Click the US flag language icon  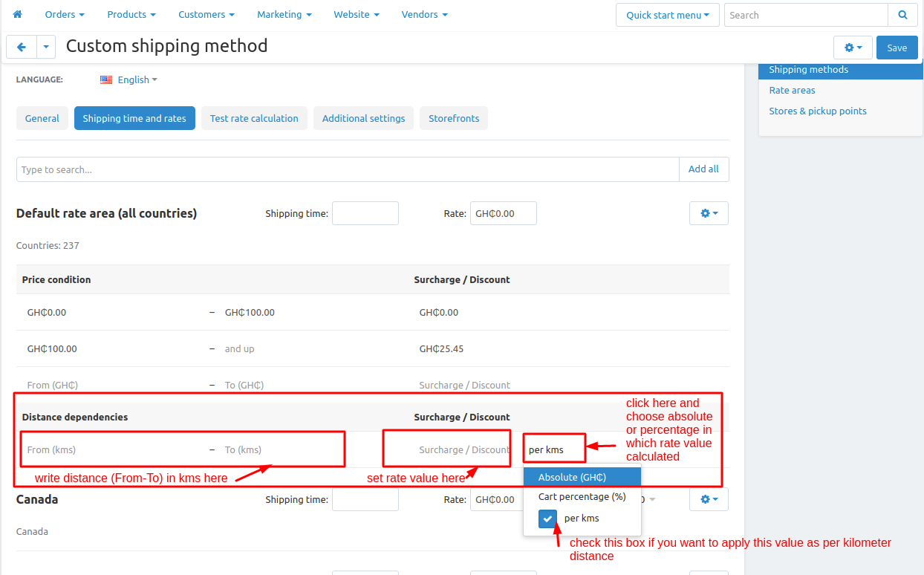(x=106, y=79)
